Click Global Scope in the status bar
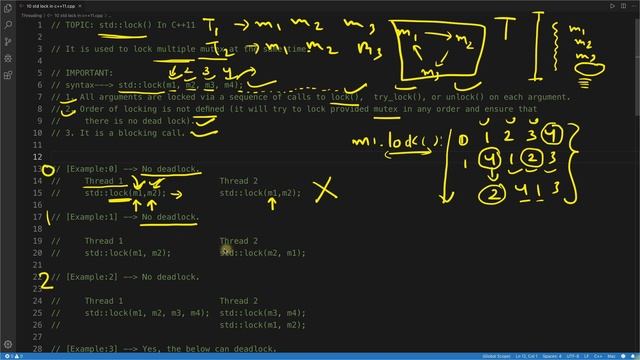Image resolution: width=640 pixels, height=360 pixels. coord(496,356)
